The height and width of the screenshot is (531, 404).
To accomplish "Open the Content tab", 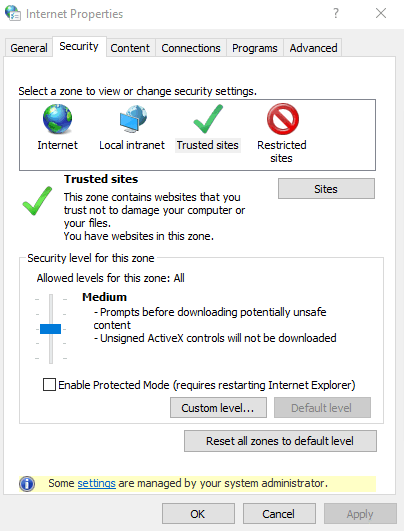I will tap(130, 48).
